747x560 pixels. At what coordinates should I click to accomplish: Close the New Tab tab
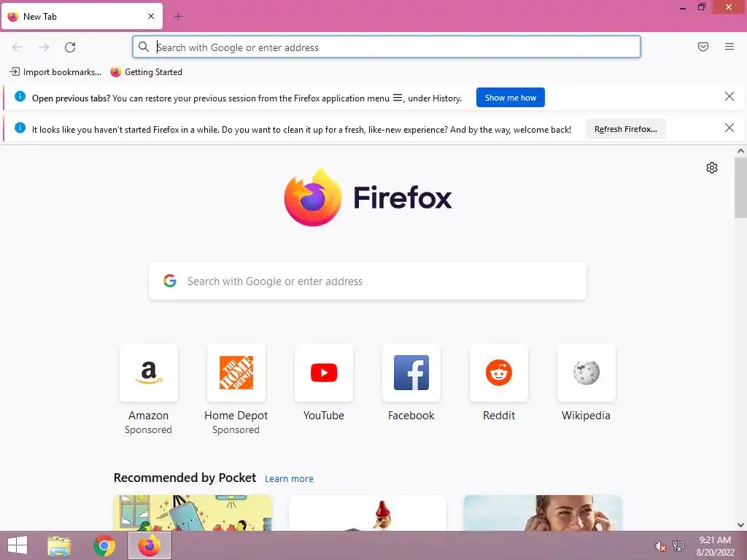(150, 16)
